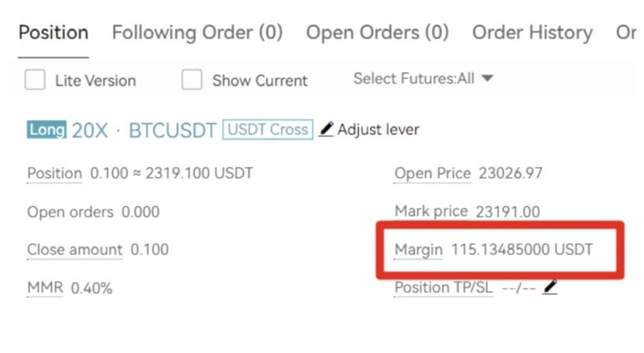Click the 20X leverage label
The height and width of the screenshot is (353, 644).
(x=90, y=130)
